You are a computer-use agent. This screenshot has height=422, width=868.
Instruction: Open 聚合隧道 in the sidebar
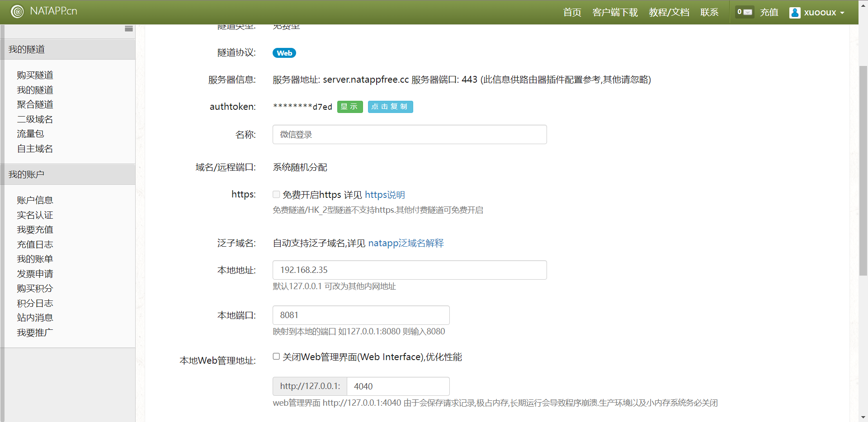35,104
